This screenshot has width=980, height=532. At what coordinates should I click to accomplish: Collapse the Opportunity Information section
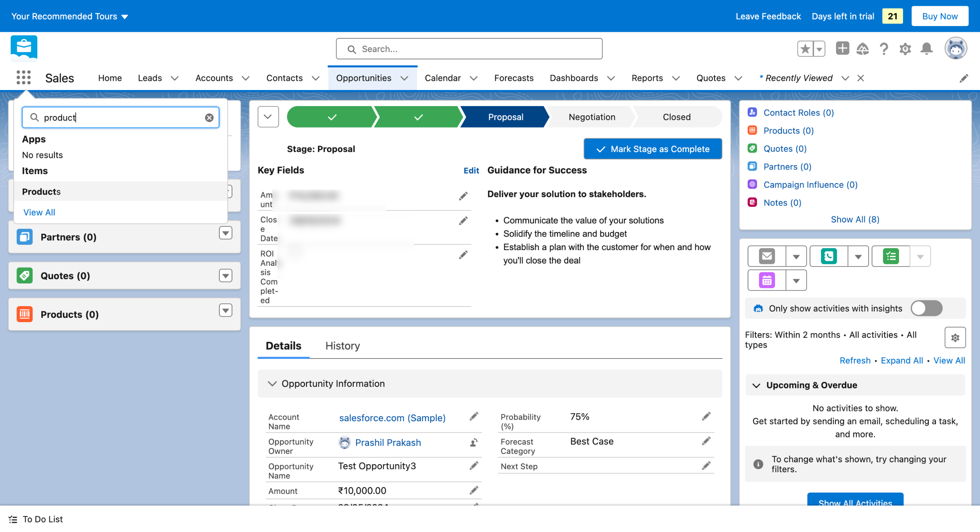pyautogui.click(x=272, y=384)
